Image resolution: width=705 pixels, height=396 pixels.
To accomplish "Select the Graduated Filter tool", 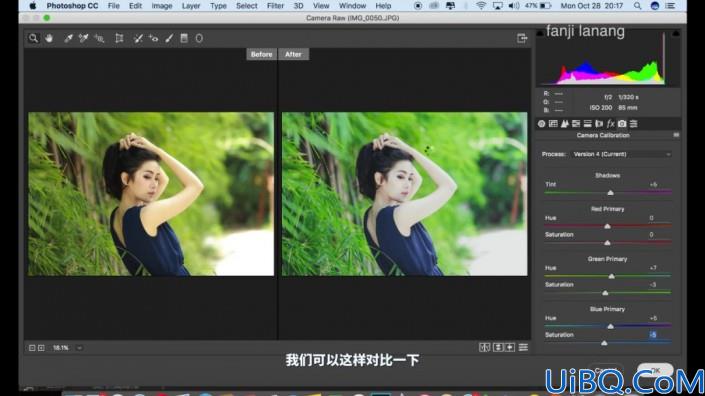I will (x=184, y=38).
